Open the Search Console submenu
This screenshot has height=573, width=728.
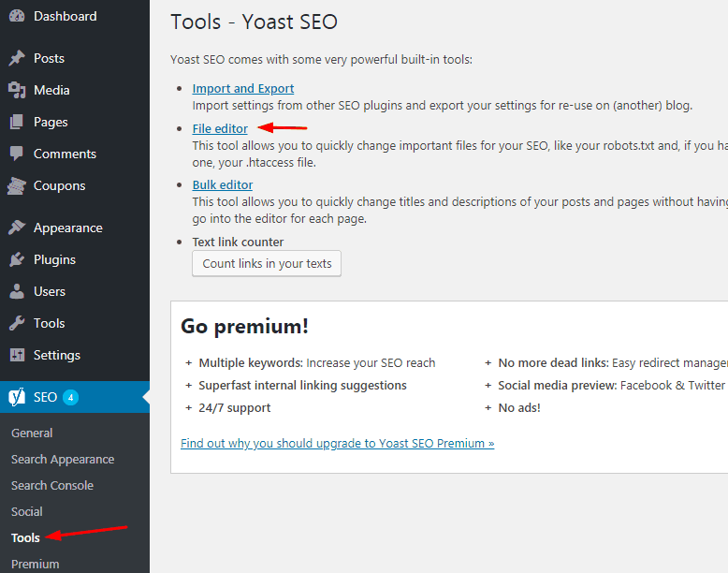(52, 485)
